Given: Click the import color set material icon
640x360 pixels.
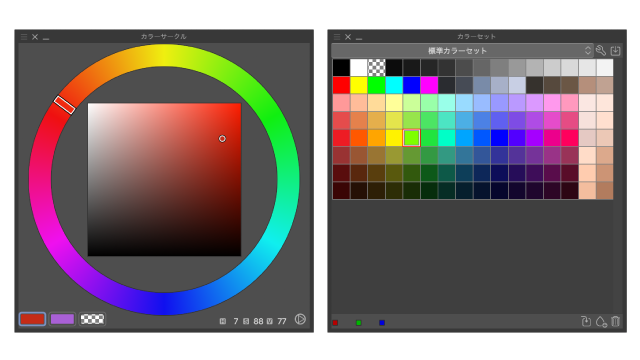Looking at the screenshot, I should (615, 51).
